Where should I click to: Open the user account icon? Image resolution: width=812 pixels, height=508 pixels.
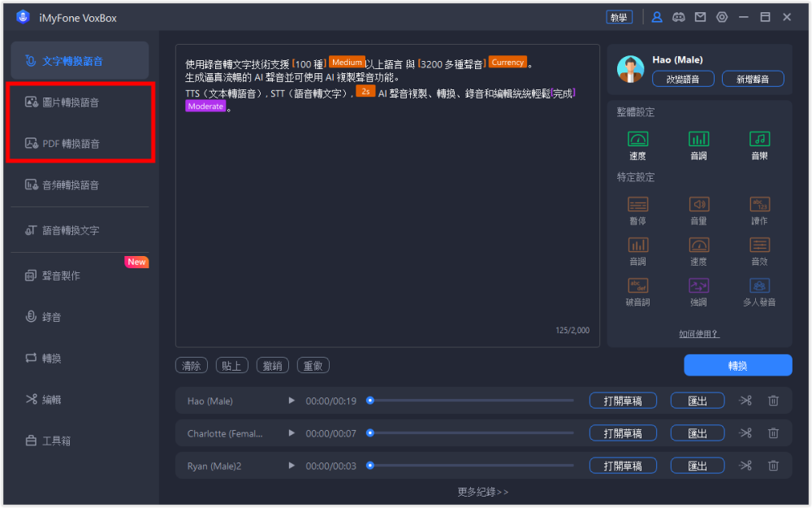657,17
